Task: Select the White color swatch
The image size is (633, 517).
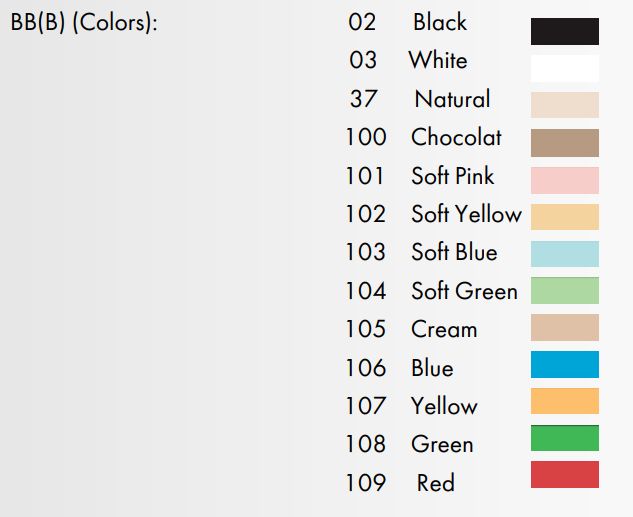Action: pos(564,68)
